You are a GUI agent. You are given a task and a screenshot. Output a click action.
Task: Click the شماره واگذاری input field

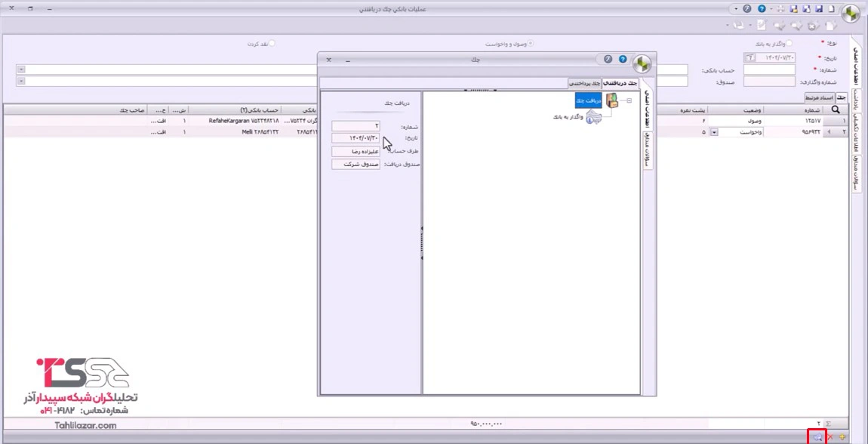(769, 82)
